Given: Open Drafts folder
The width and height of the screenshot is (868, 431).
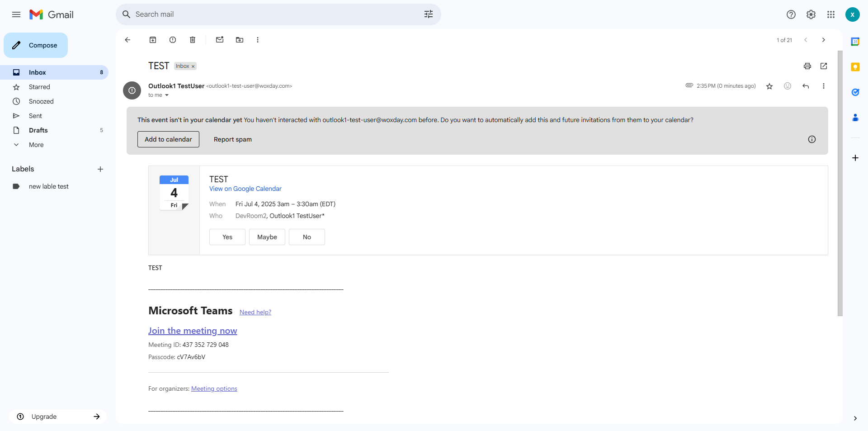Looking at the screenshot, I should [x=54, y=130].
